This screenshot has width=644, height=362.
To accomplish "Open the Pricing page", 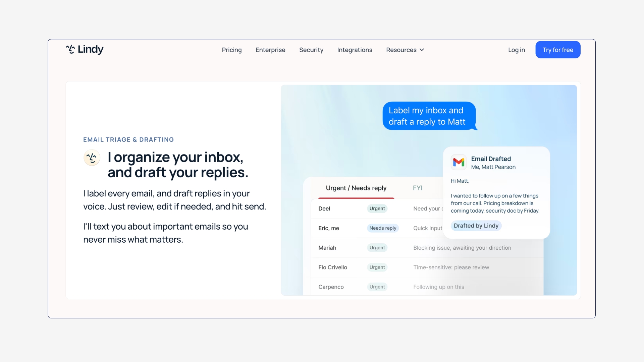I will click(232, 50).
